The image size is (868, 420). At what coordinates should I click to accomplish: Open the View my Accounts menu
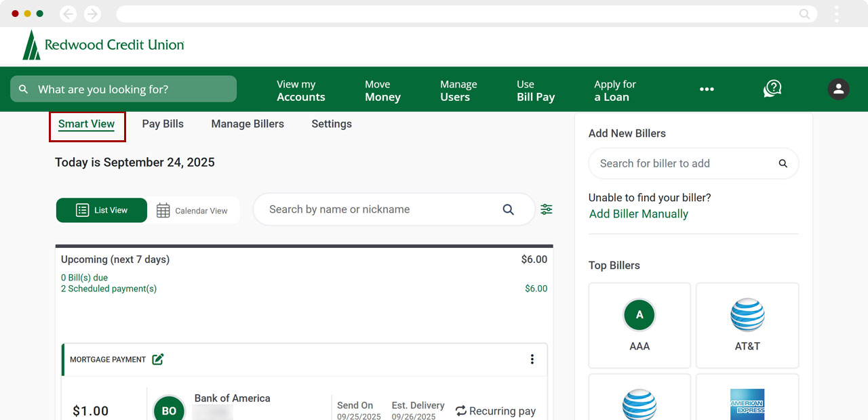pyautogui.click(x=300, y=90)
